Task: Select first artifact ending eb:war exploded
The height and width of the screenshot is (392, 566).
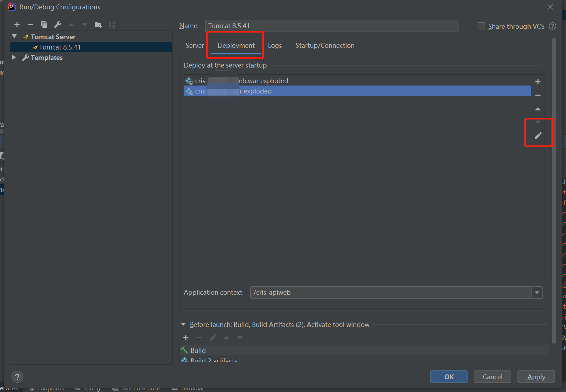Action: [357, 81]
